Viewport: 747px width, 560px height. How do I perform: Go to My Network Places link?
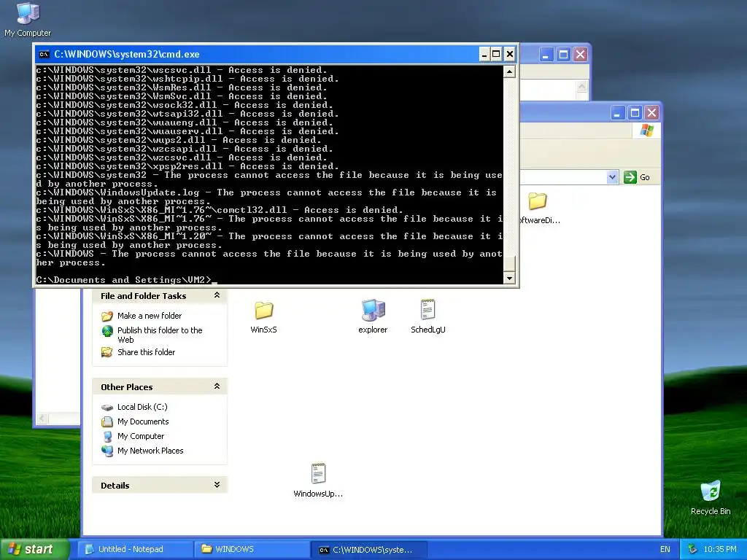150,451
